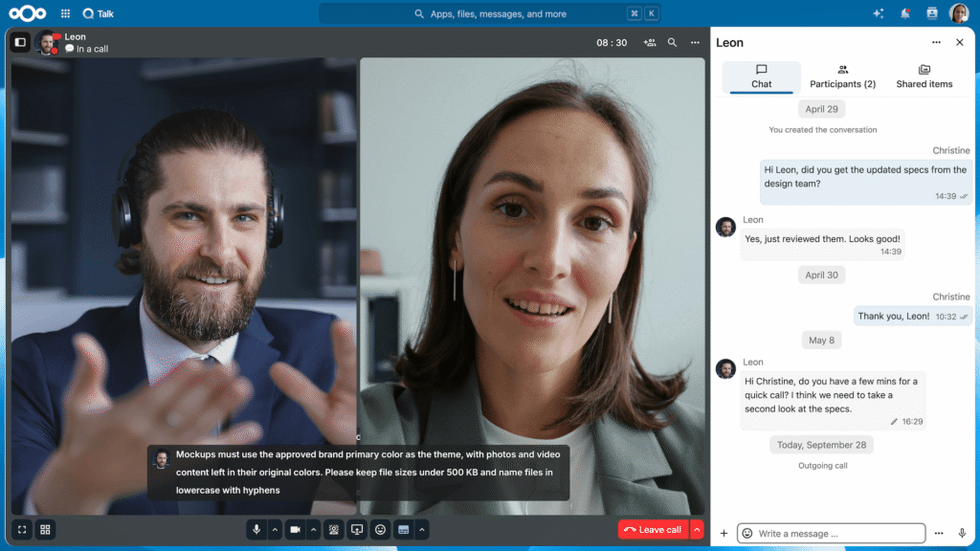Open the app grid menu
This screenshot has height=551, width=980.
click(x=66, y=13)
